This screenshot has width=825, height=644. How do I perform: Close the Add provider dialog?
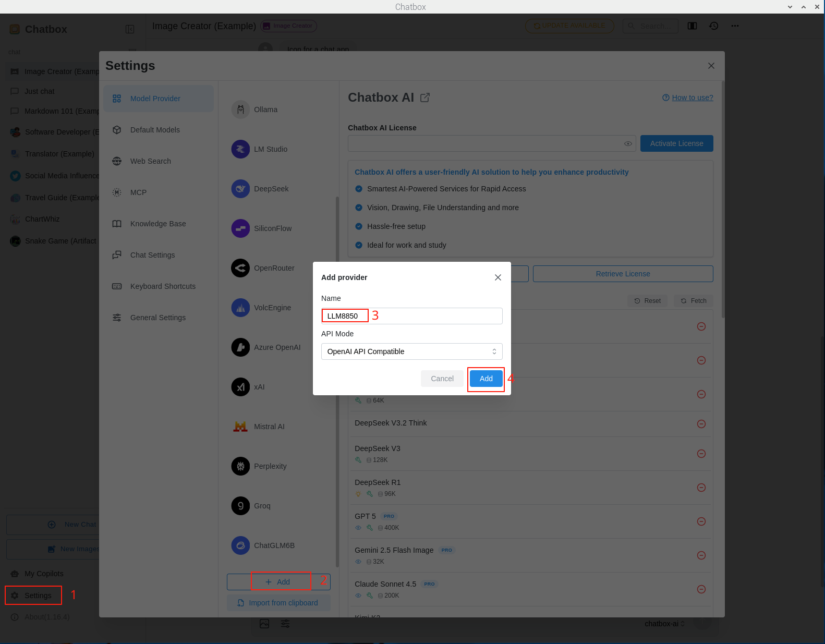(498, 277)
